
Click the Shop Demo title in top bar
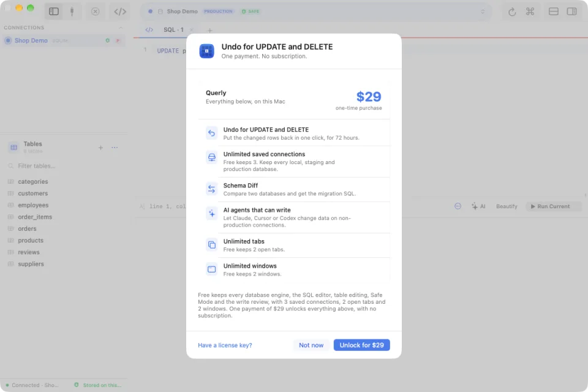click(183, 11)
